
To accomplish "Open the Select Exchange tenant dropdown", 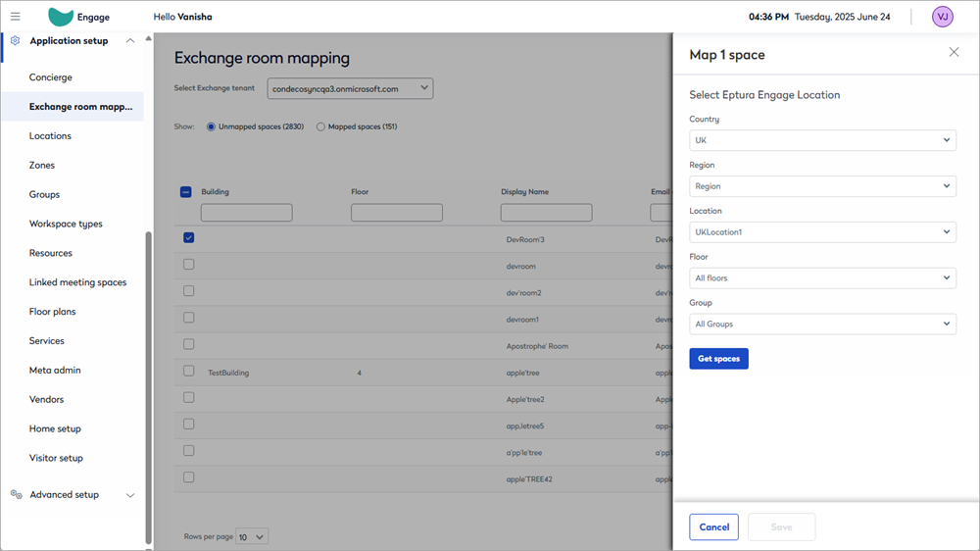I will pos(350,88).
